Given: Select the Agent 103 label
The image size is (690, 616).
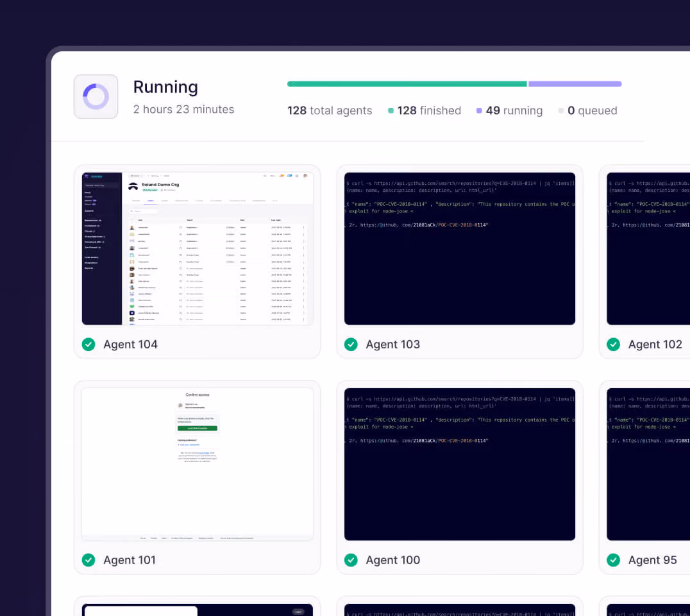Looking at the screenshot, I should point(392,345).
